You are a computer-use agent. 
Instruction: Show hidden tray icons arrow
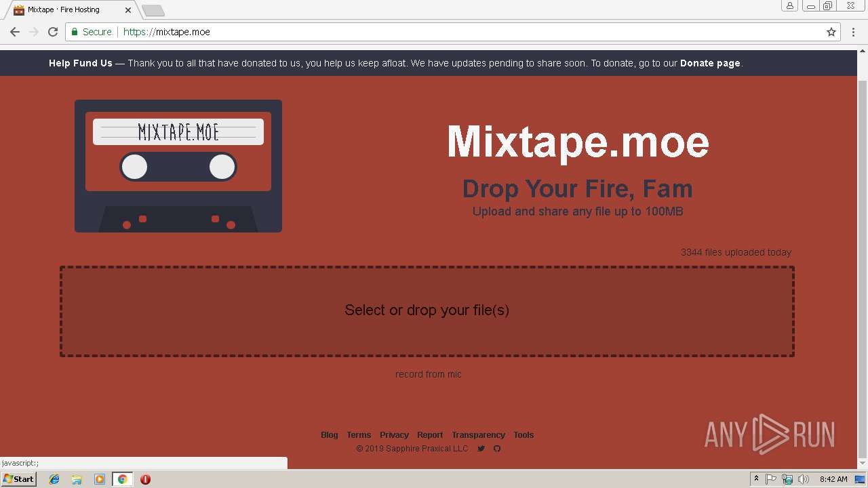(756, 479)
